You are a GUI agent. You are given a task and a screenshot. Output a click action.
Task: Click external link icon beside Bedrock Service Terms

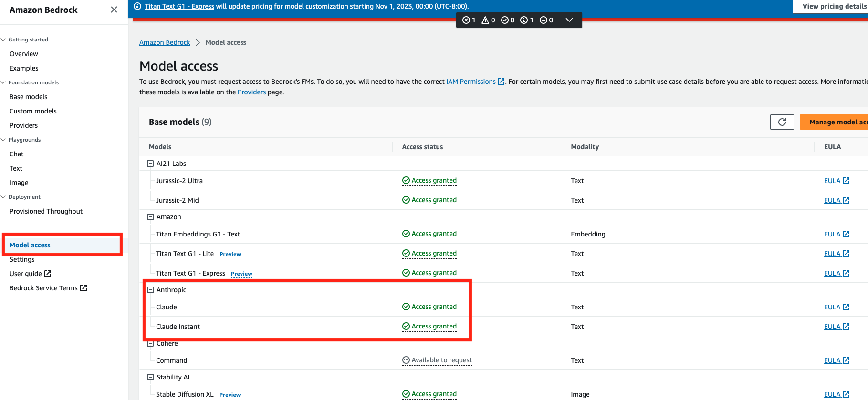click(x=84, y=288)
